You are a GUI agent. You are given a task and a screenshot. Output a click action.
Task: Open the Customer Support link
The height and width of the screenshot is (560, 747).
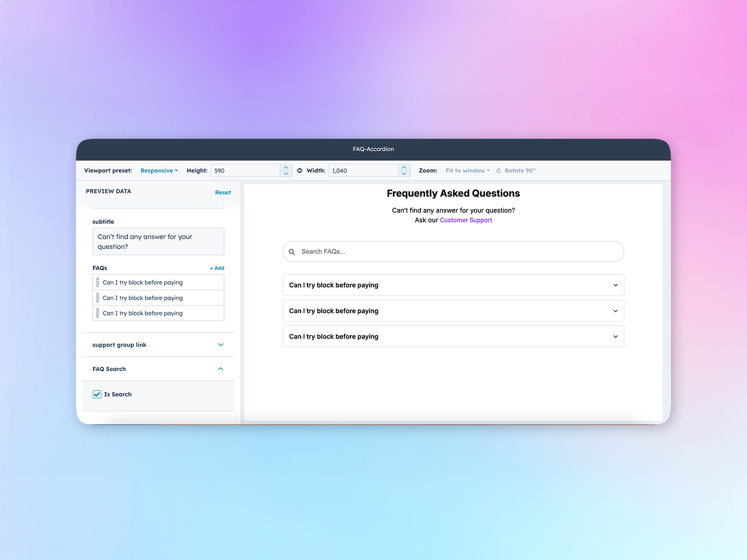click(x=466, y=220)
